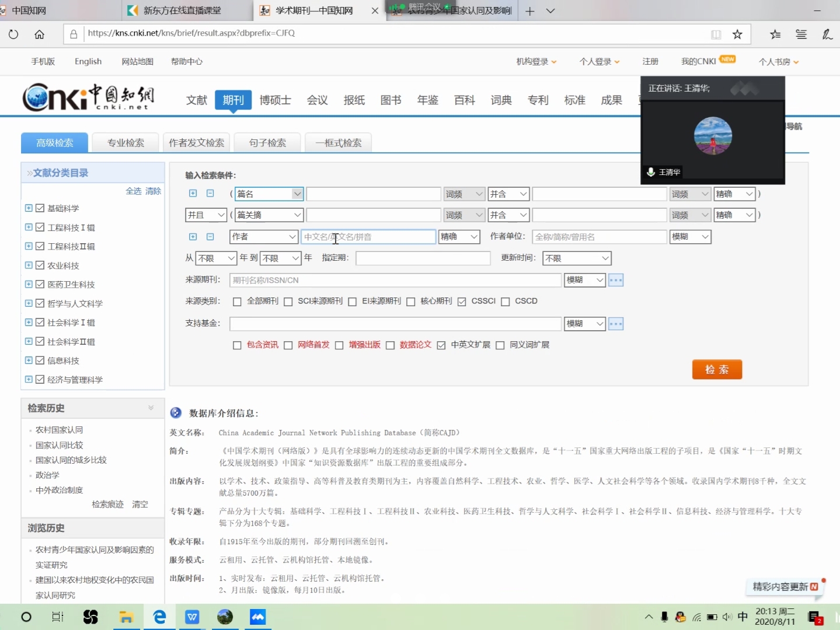840x630 pixels.
Task: Uncheck 基础科学 category
Action: [40, 208]
